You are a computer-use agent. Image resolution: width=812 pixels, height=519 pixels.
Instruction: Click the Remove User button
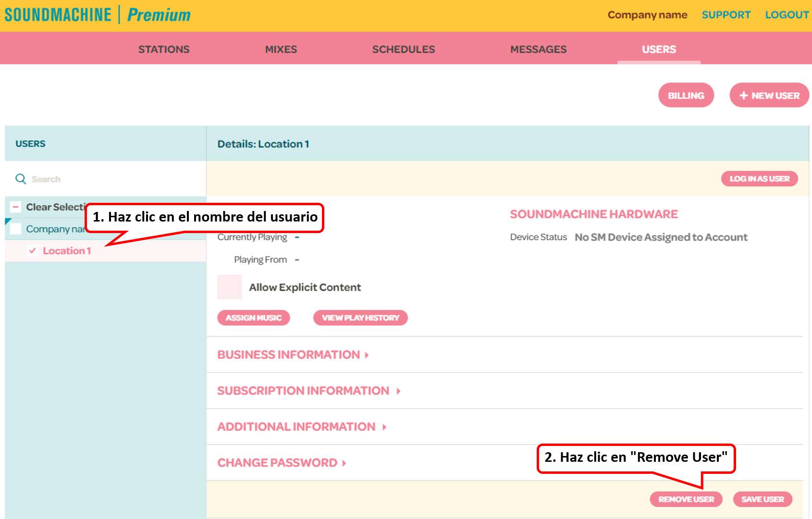[x=686, y=499]
